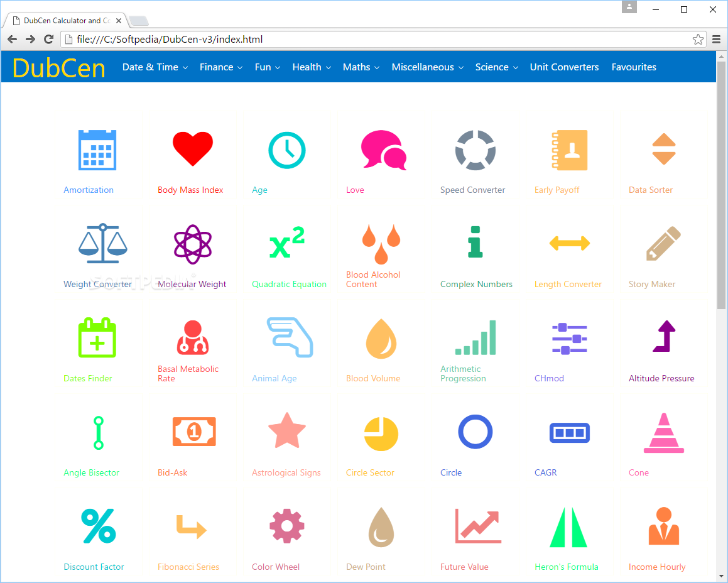
Task: Open the Chrome hamburger menu
Action: click(x=717, y=40)
